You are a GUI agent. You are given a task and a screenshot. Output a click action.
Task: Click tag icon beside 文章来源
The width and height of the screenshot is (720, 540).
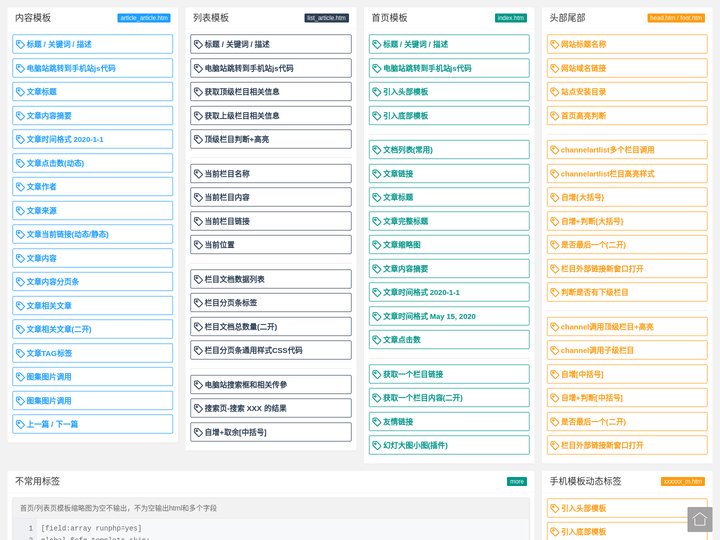pyautogui.click(x=20, y=211)
